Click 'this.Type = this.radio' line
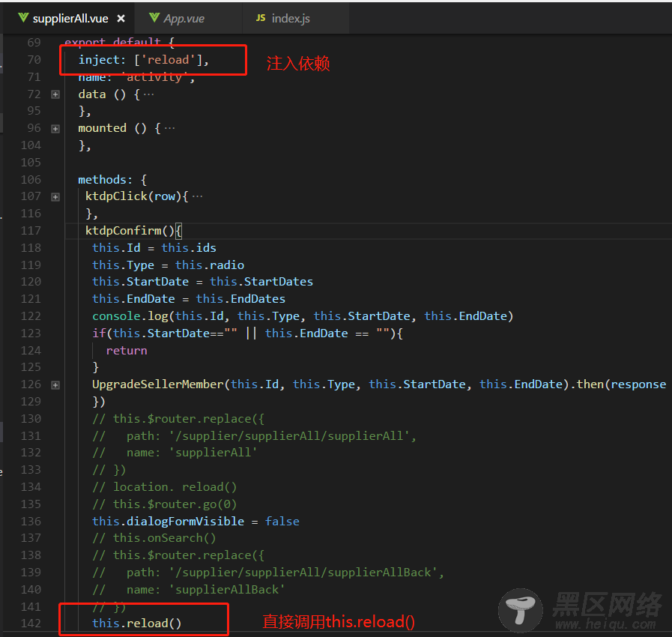Screen dimensions: 672x637 tap(168, 265)
